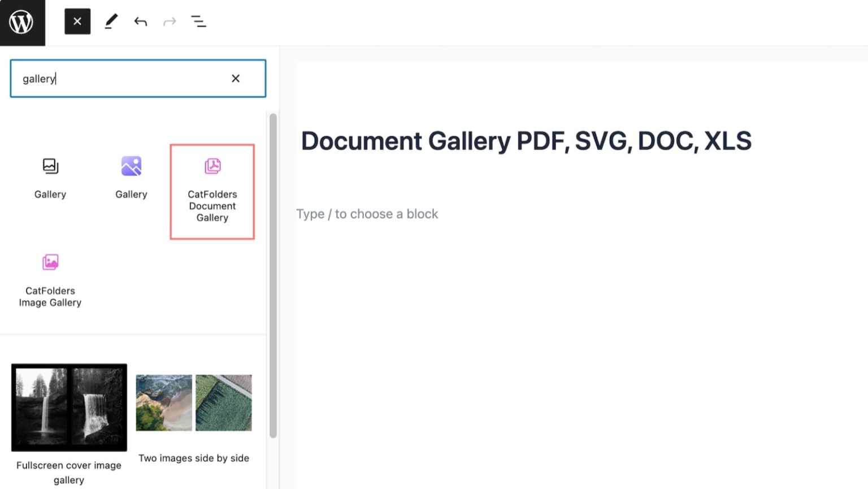Close the block inserter panel
Image resolution: width=868 pixels, height=489 pixels.
(77, 21)
